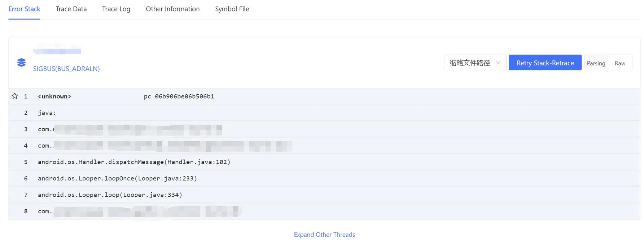This screenshot has height=240, width=644.
Task: Expand Other Threads
Action: click(x=324, y=235)
